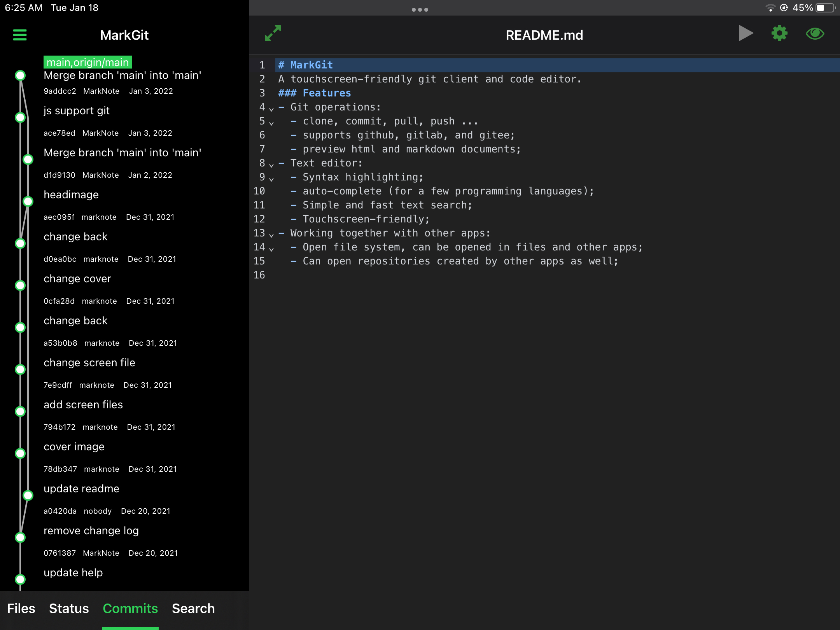Open commit 'change screen file'

(89, 363)
